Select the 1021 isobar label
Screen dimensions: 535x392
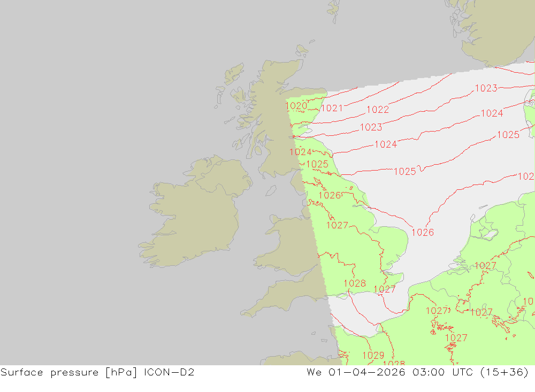tap(332, 108)
